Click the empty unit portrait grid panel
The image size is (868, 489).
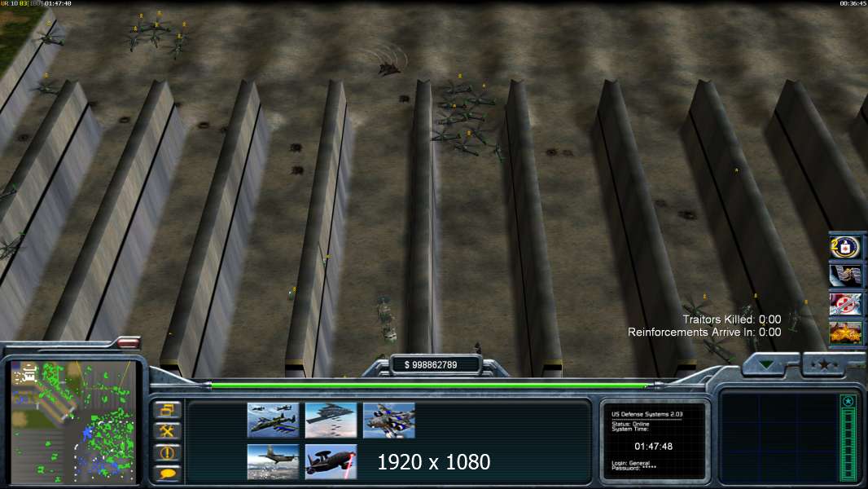(779, 438)
